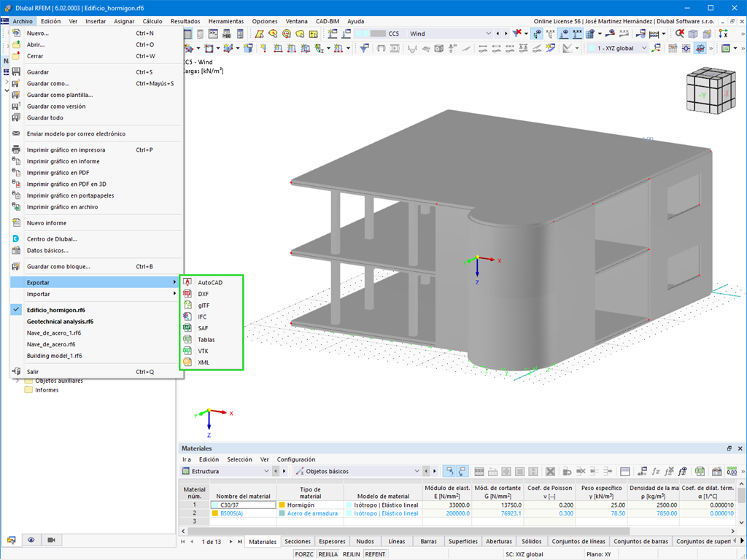Click the glTF export icon
The height and width of the screenshot is (560, 747).
187,306
